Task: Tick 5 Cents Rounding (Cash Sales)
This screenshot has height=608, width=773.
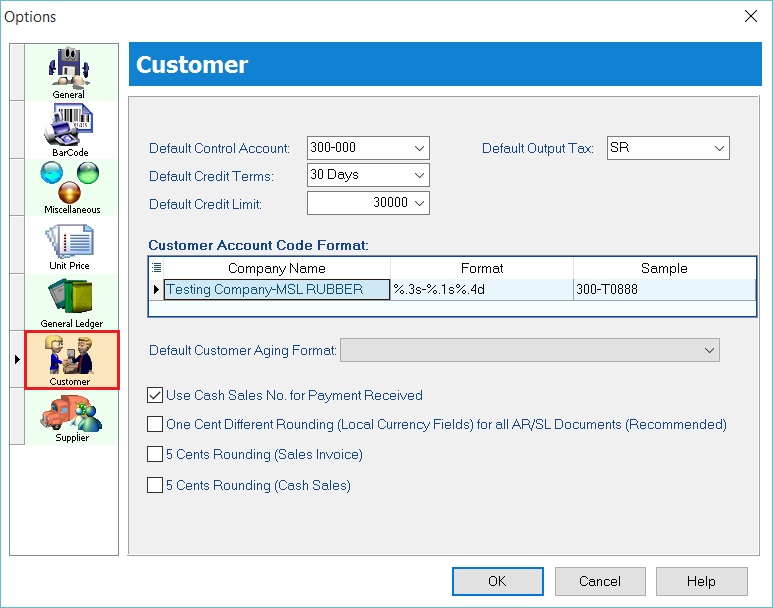Action: point(155,486)
